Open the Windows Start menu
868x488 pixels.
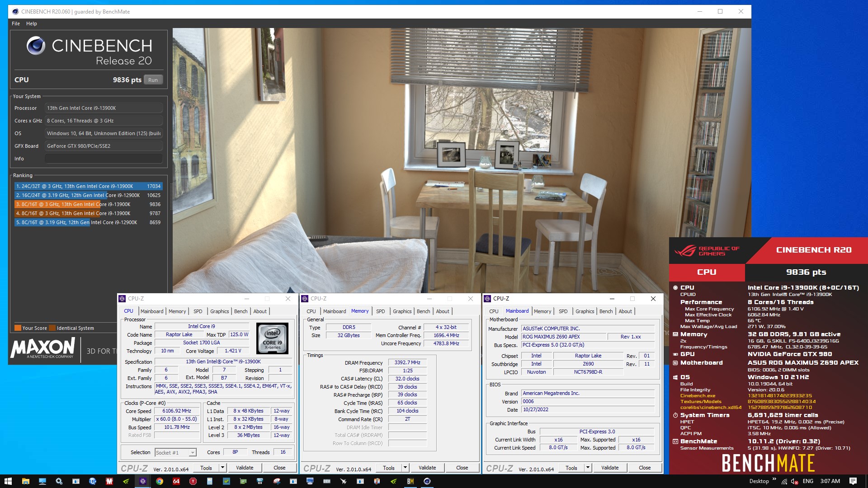click(8, 481)
